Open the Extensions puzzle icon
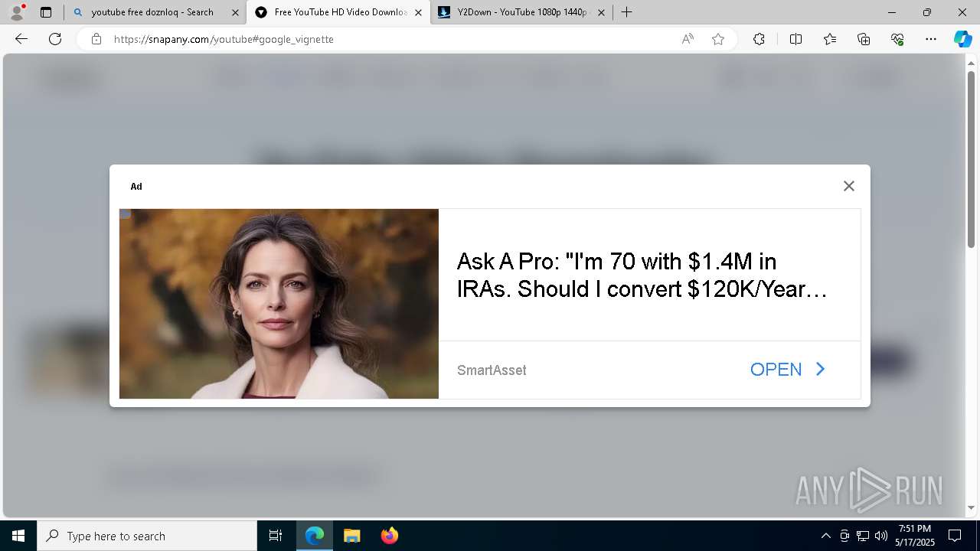 (x=759, y=39)
